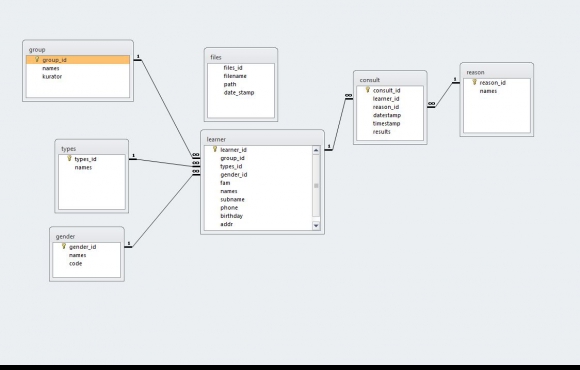The width and height of the screenshot is (580, 370).
Task: Click the scrollbar thumb in learner table
Action: [x=316, y=186]
